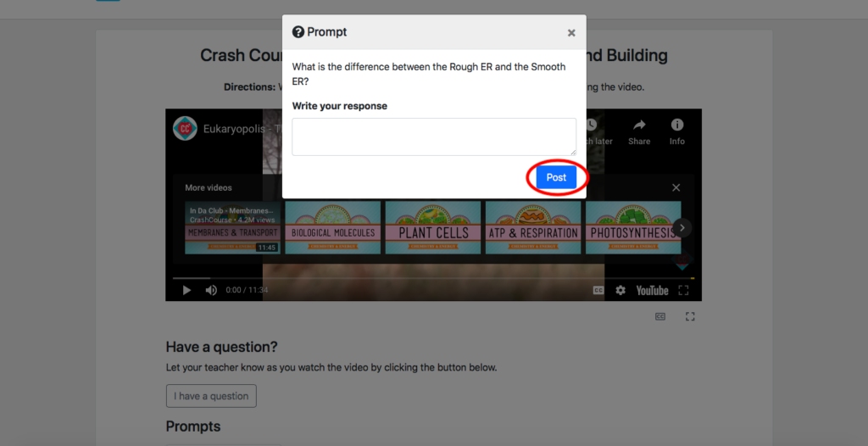
Task: Click the Have a question? heading
Action: pyautogui.click(x=221, y=347)
